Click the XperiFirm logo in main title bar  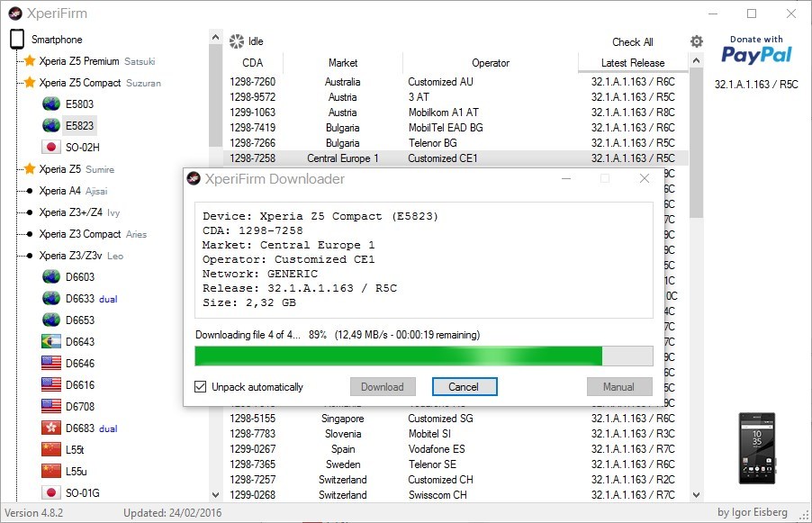coord(15,14)
